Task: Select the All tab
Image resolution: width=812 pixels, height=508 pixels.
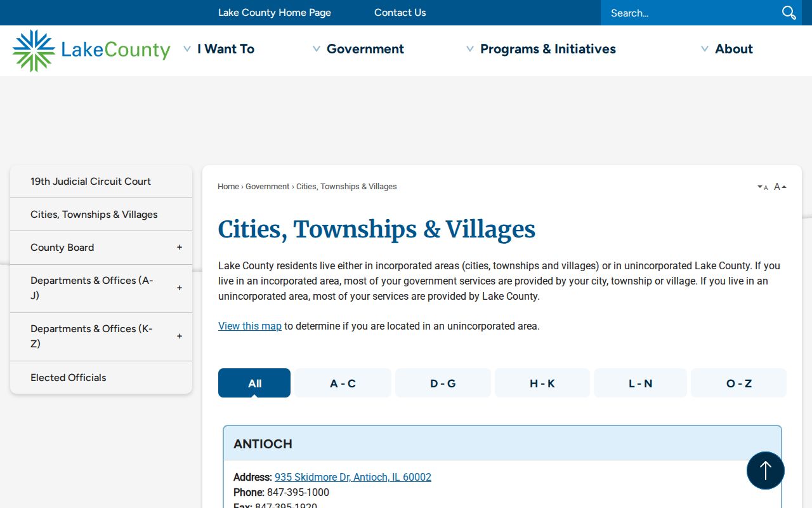Action: point(254,383)
